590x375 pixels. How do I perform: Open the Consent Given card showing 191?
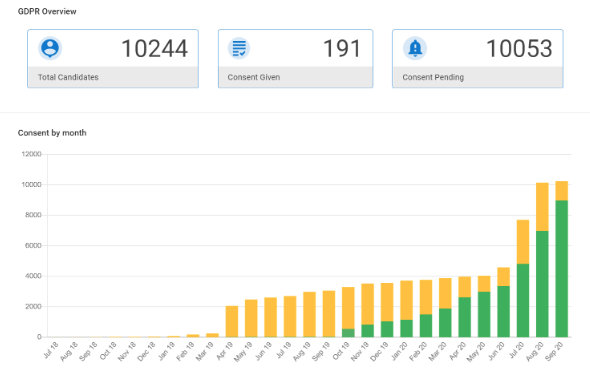point(295,59)
